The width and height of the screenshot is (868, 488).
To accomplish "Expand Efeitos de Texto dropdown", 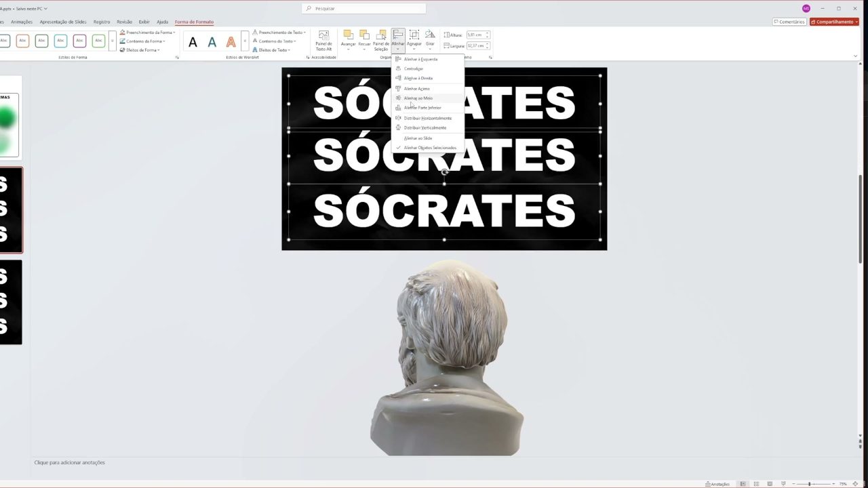I will click(x=272, y=50).
